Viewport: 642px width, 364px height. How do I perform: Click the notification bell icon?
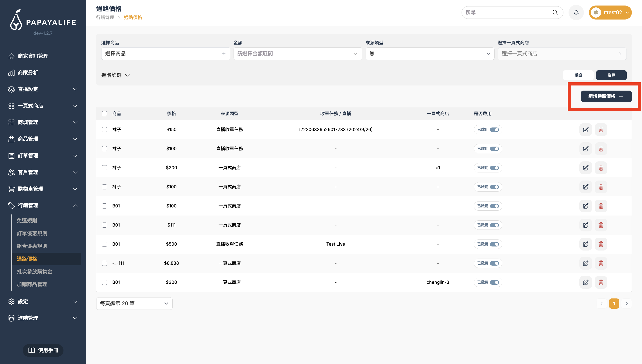pos(576,13)
